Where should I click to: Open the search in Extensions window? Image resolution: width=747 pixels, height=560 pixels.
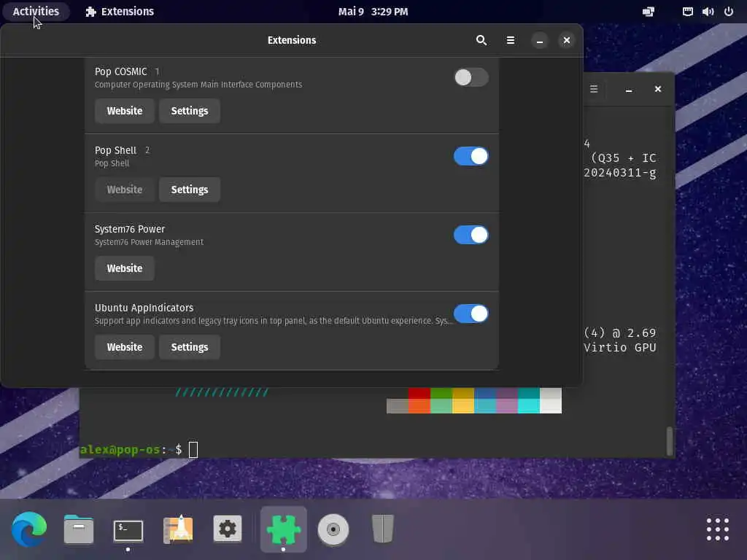tap(481, 41)
